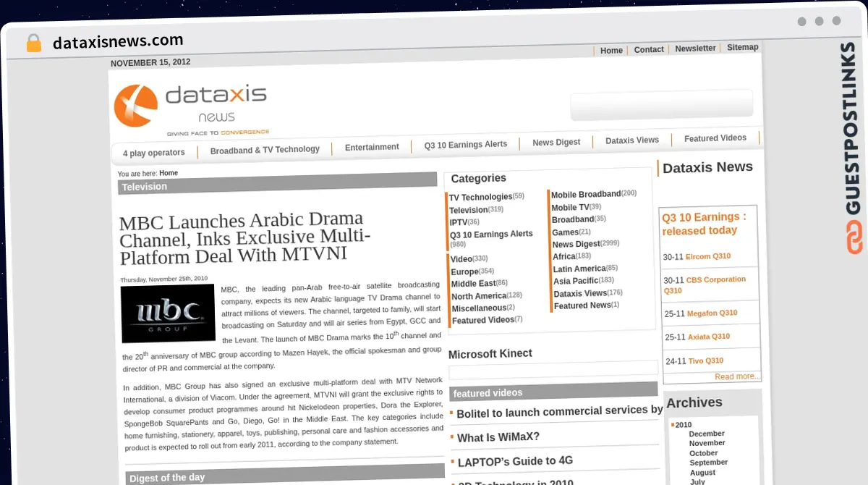Screen dimensions: 868x485
Task: Open the Eircom Q310 earnings link
Action: click(708, 256)
